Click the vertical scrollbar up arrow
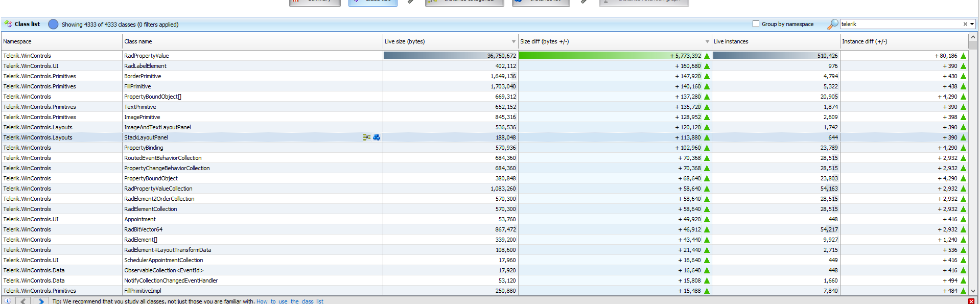Viewport: 980px width, 304px height. (x=973, y=37)
